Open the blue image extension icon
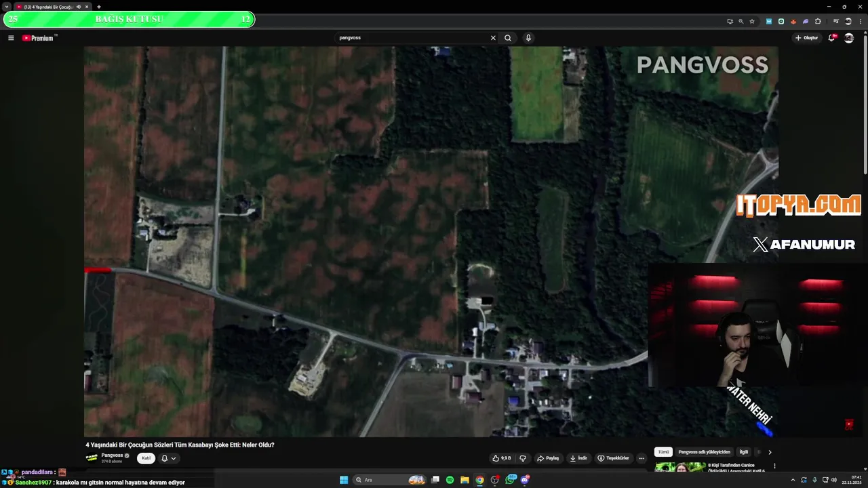Screen dimensions: 868x488 [x=768, y=21]
